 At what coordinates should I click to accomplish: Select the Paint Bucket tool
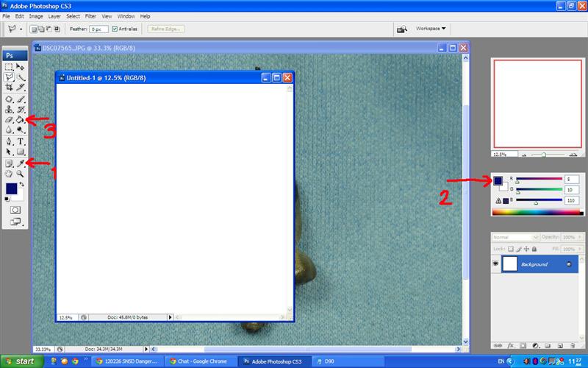point(21,119)
